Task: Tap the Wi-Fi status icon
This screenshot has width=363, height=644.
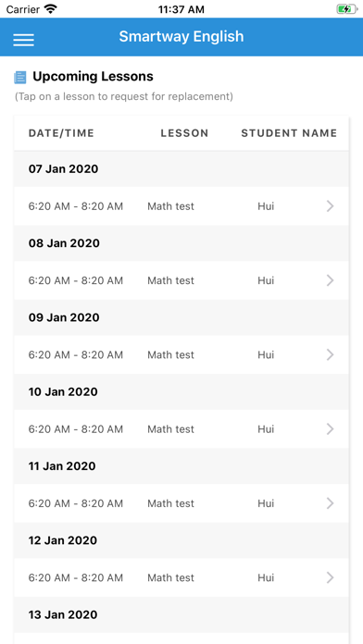Action: (x=51, y=9)
